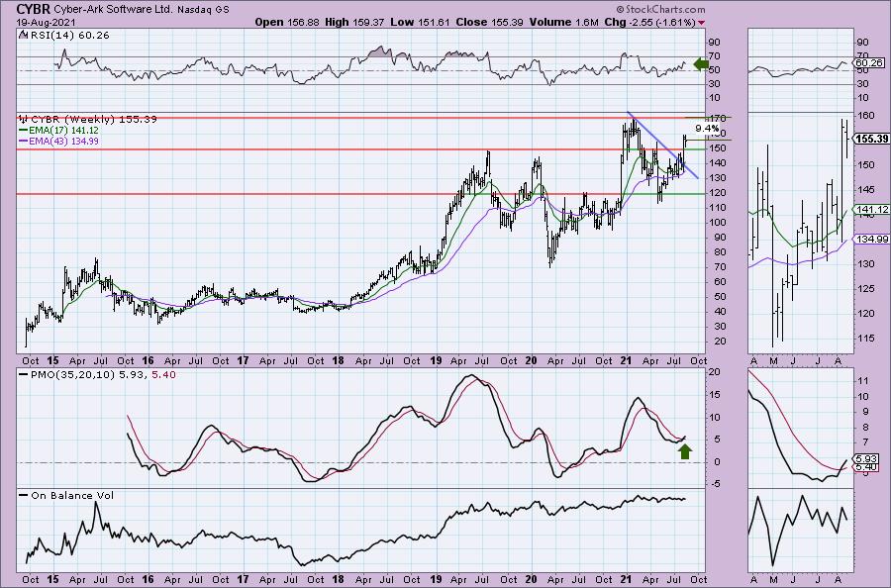The height and width of the screenshot is (588, 891).
Task: Click the green line swatch of EMA(17)
Action: click(x=24, y=130)
